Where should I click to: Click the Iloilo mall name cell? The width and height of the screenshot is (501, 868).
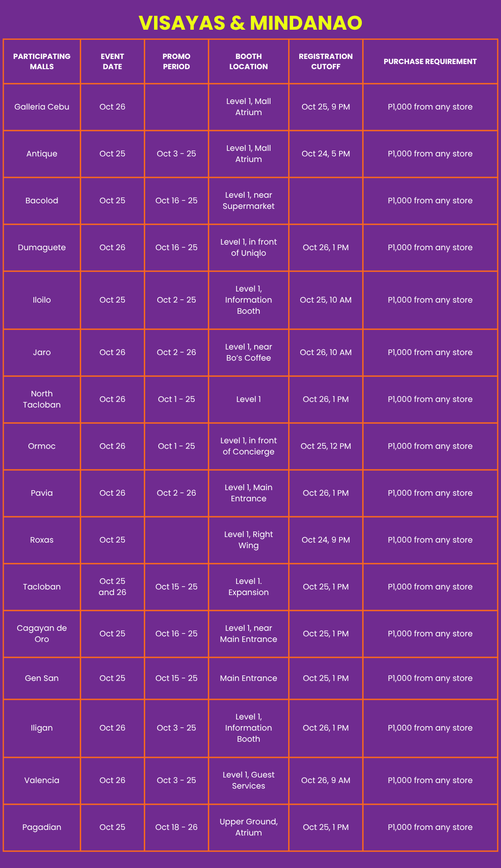pos(42,300)
